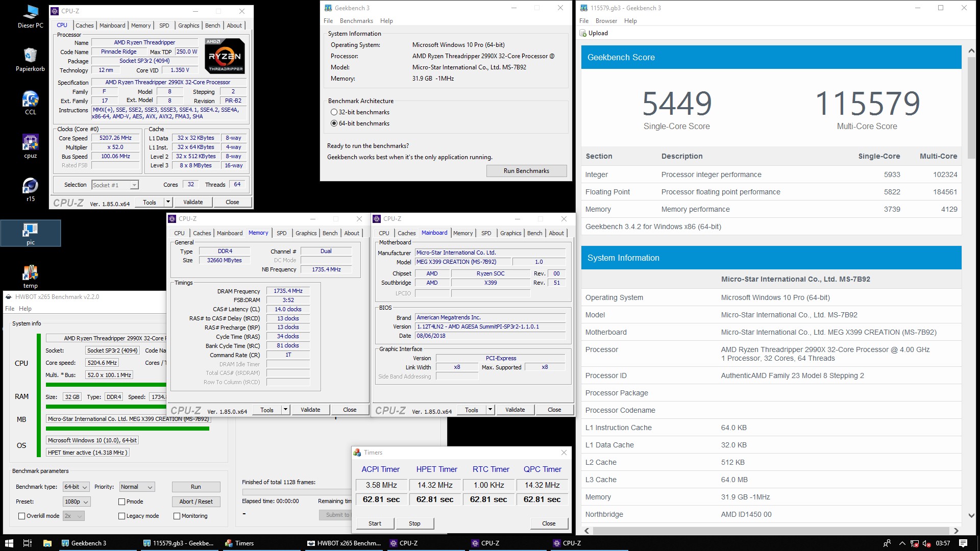Open Graphics tab in CPU-Z CPU window
980x551 pixels.
tap(189, 26)
